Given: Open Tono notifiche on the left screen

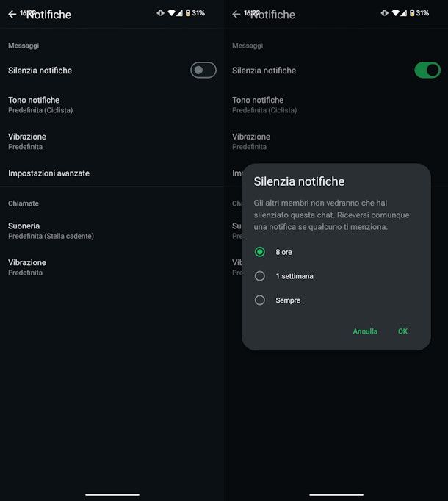Looking at the screenshot, I should (112, 105).
